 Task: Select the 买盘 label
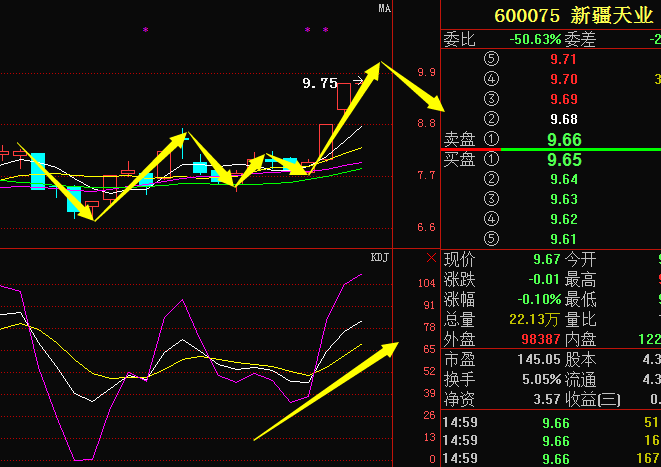click(x=458, y=159)
